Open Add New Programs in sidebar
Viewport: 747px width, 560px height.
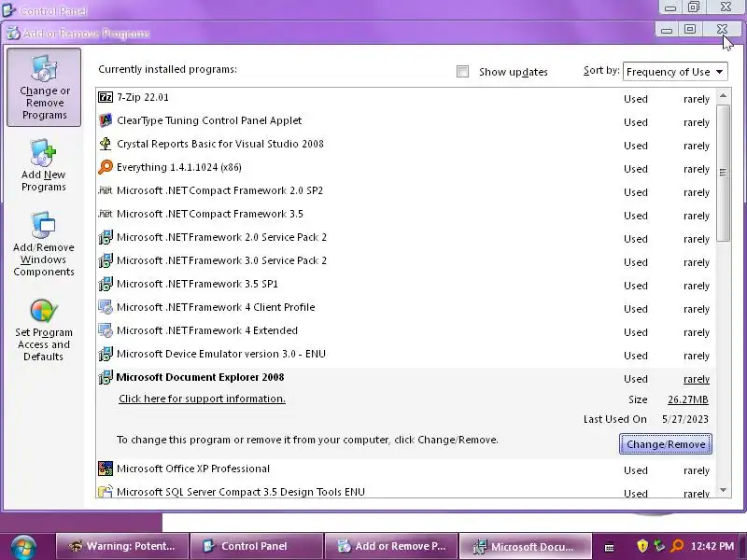coord(43,165)
